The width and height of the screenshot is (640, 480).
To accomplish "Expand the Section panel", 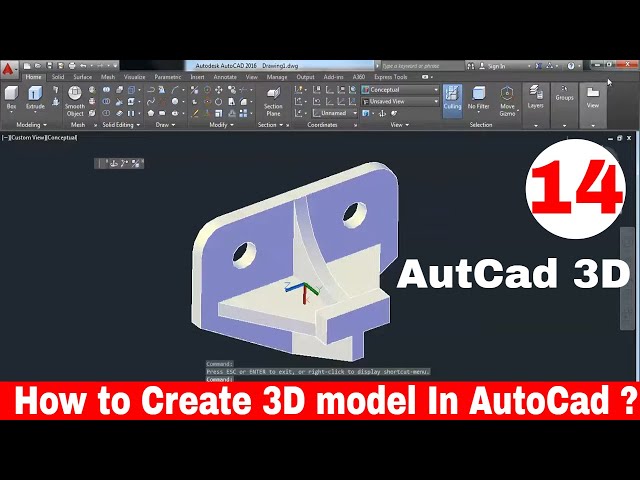I will coord(270,125).
